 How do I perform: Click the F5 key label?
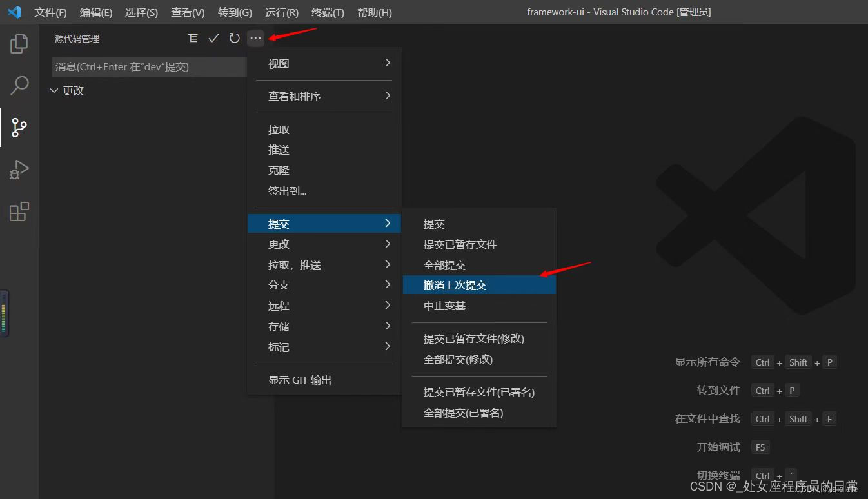760,447
